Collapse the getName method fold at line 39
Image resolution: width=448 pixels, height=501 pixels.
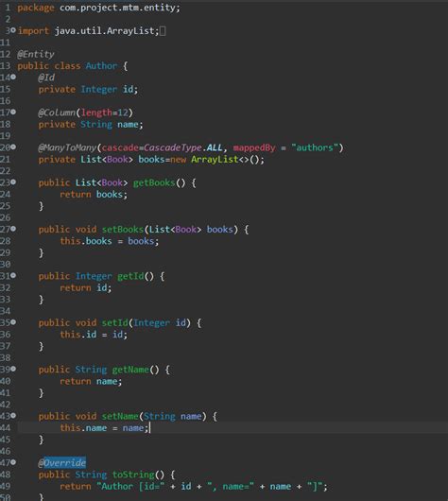(13, 369)
